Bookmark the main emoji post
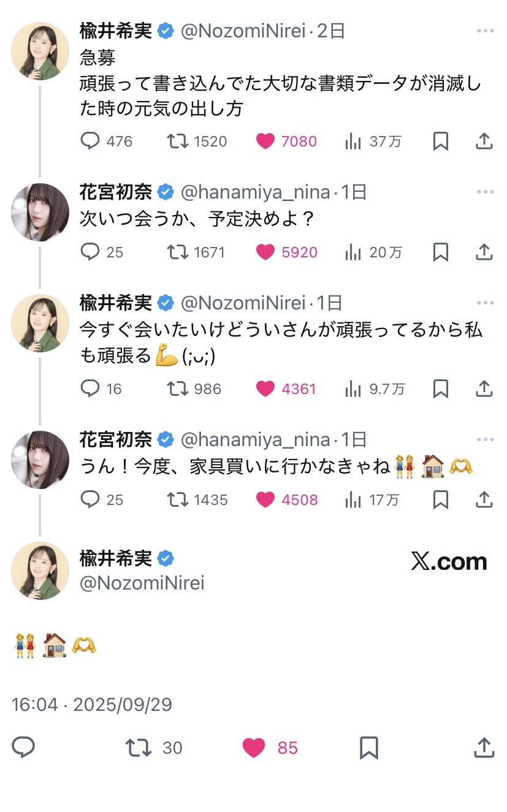The height and width of the screenshot is (812, 507). [x=368, y=748]
